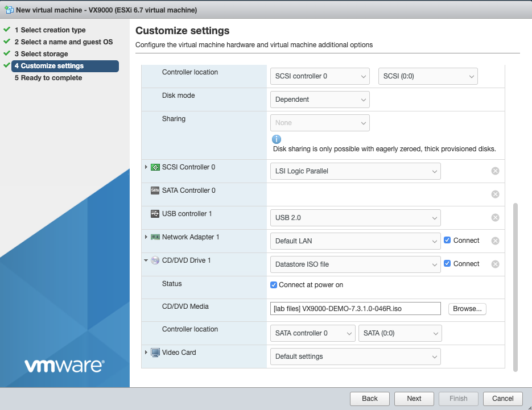The height and width of the screenshot is (410, 532).
Task: Go to step 3 Select storage
Action: [x=44, y=54]
